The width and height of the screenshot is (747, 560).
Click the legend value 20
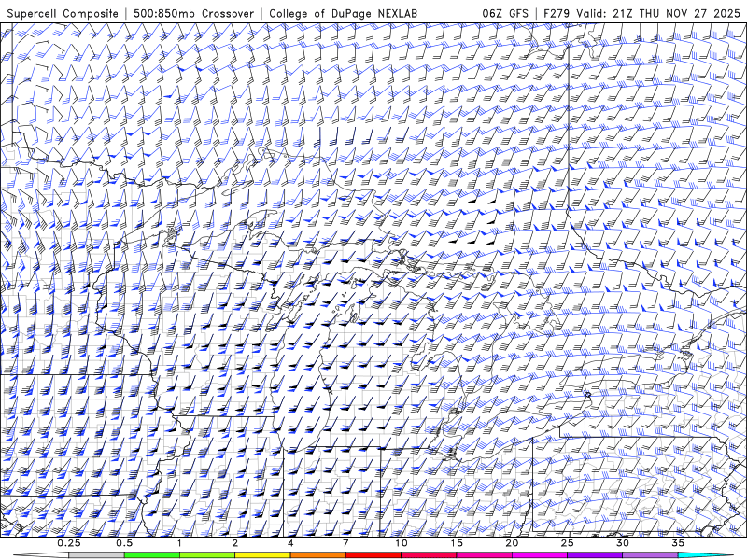click(512, 543)
